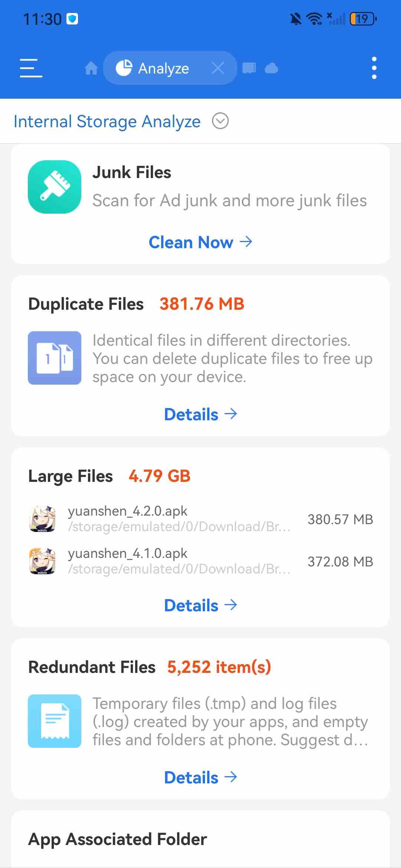Open Details for Duplicate Files
This screenshot has width=401, height=868.
click(200, 414)
